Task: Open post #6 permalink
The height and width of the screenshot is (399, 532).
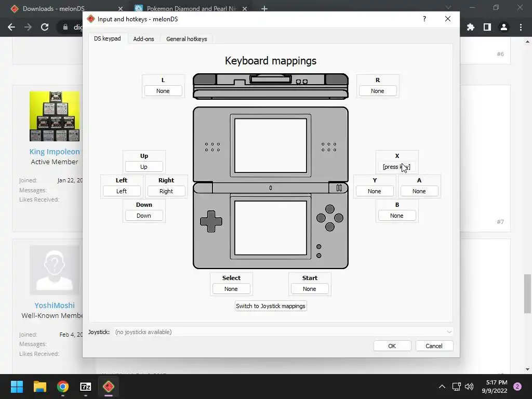Action: point(500,54)
